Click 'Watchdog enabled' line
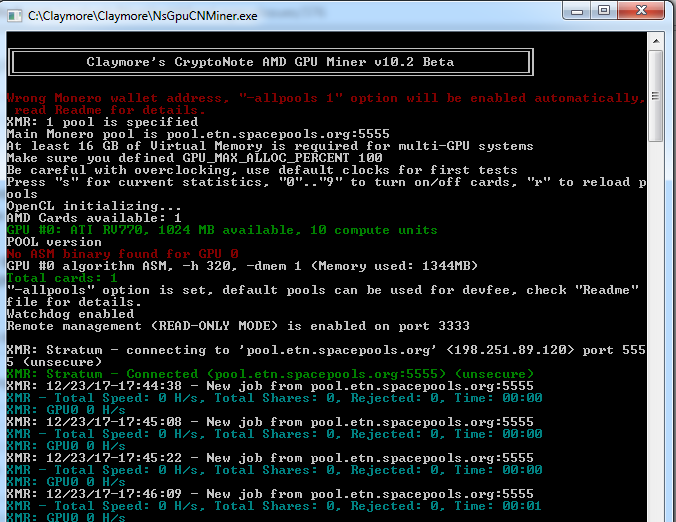Viewport: 676px width, 522px height. click(x=70, y=314)
